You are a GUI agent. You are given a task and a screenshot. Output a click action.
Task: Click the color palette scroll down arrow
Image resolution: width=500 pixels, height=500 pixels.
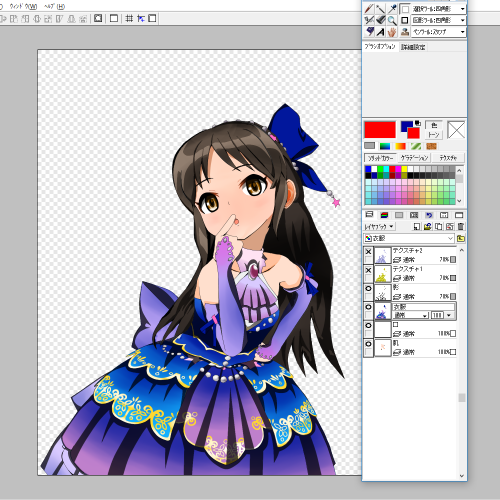459,201
